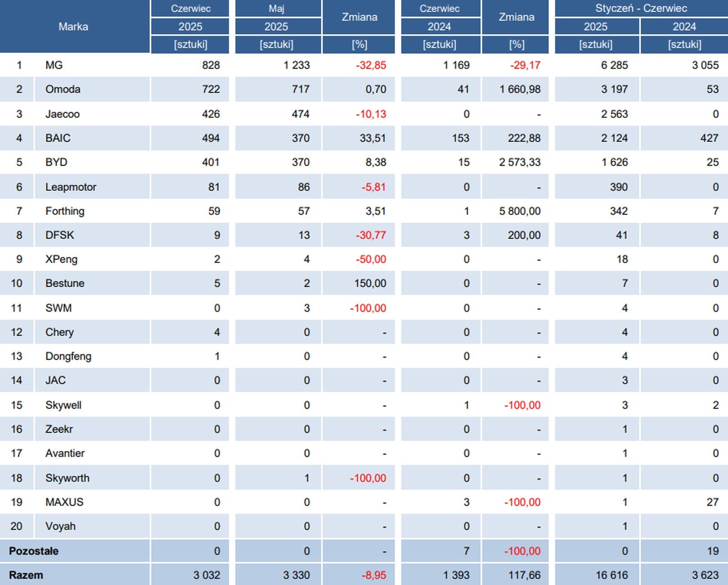Click the May total 3 330
728x585 pixels.
[x=296, y=575]
